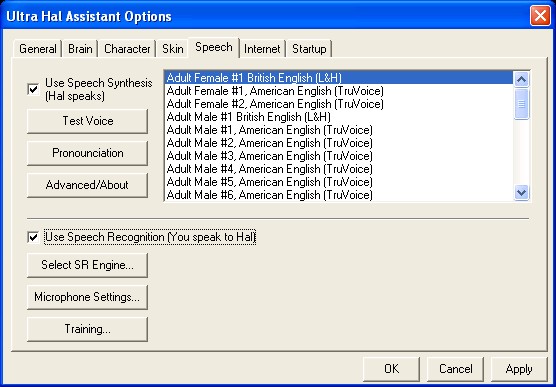The width and height of the screenshot is (556, 387).
Task: Switch to the General tab
Action: pyautogui.click(x=38, y=49)
